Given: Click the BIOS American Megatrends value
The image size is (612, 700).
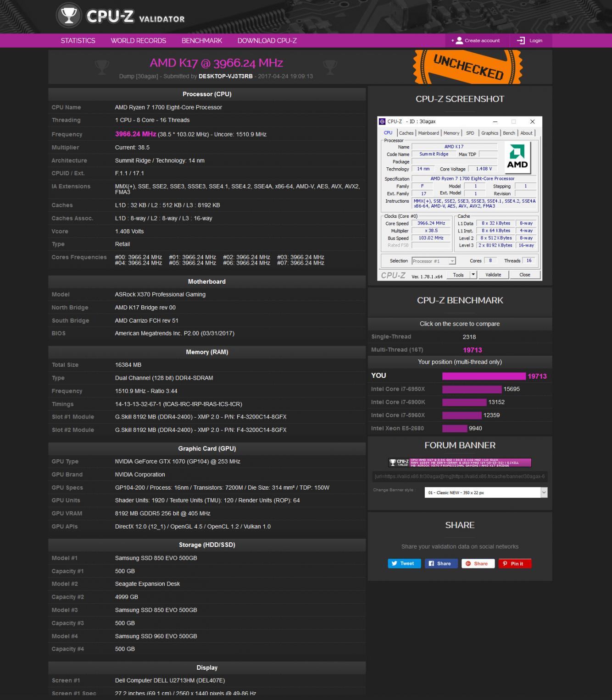Looking at the screenshot, I should click(174, 333).
